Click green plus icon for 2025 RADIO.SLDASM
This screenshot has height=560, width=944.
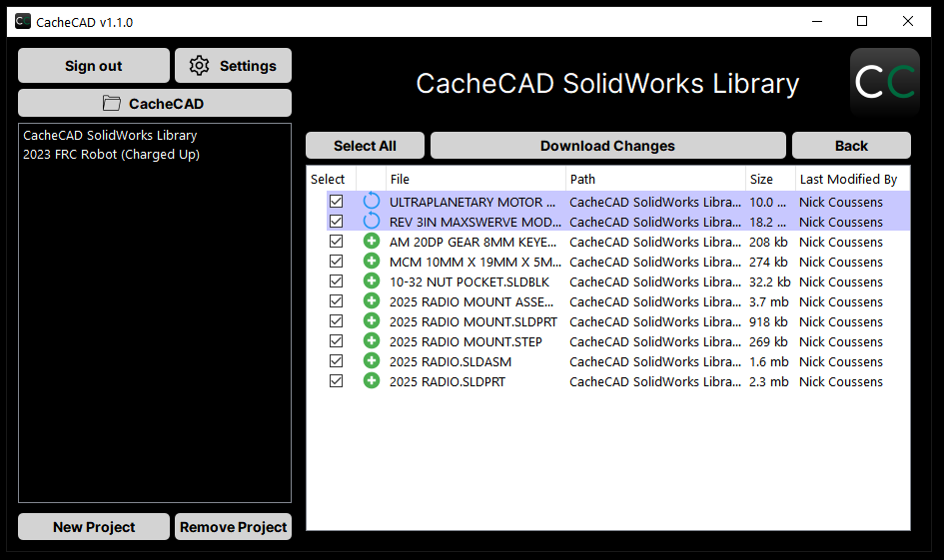point(372,361)
